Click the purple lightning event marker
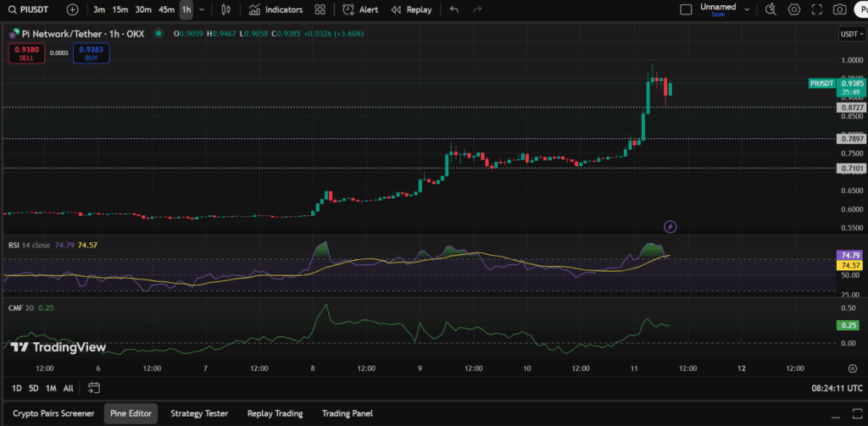The height and width of the screenshot is (426, 868). point(670,226)
